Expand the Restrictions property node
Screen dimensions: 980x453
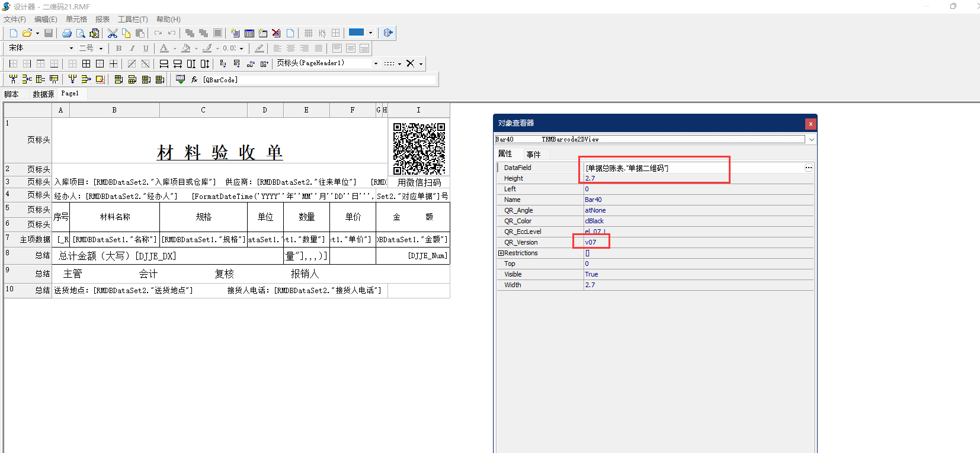point(501,253)
